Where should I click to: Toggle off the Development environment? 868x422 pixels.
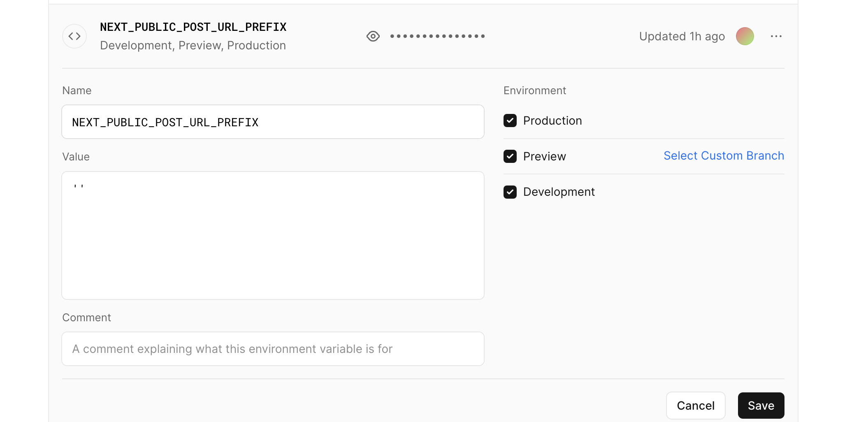pos(510,192)
